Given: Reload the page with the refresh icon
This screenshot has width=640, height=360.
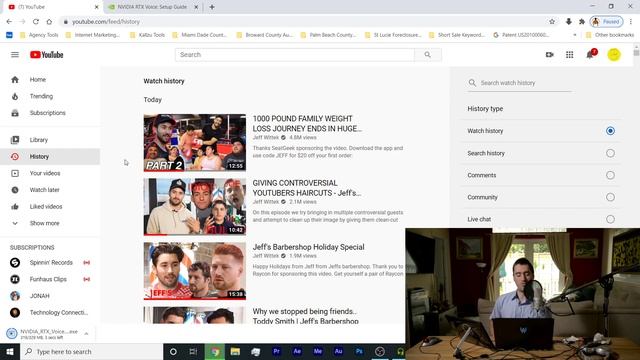Looking at the screenshot, I should click(36, 22).
